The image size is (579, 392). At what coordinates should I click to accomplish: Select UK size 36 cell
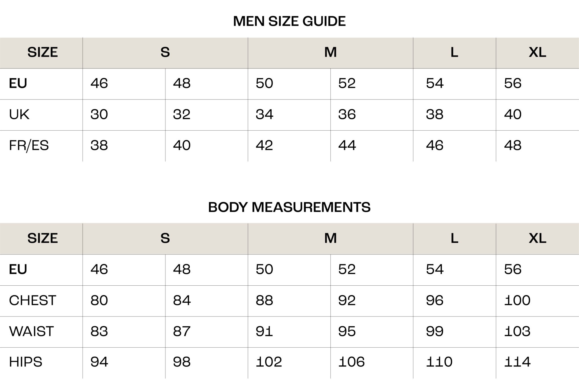347,115
